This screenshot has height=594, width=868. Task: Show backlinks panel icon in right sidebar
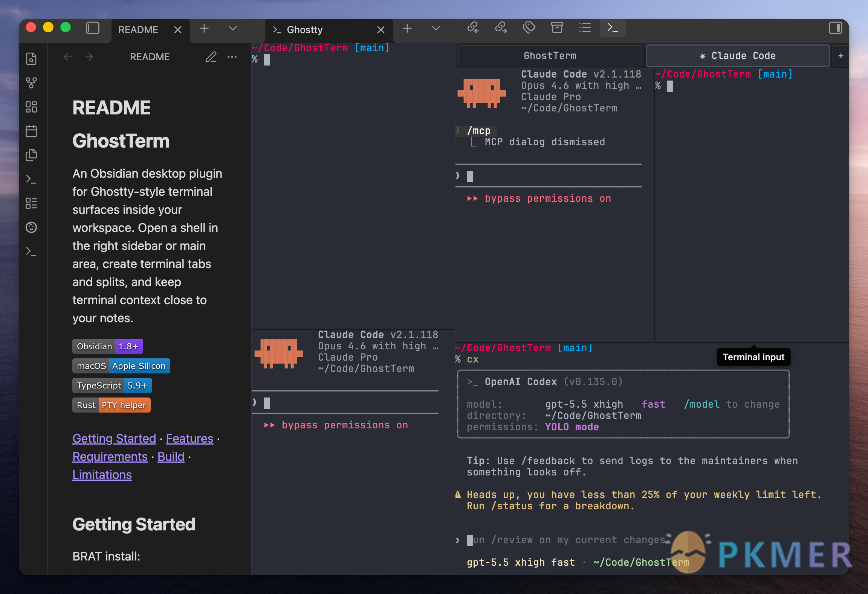[473, 28]
